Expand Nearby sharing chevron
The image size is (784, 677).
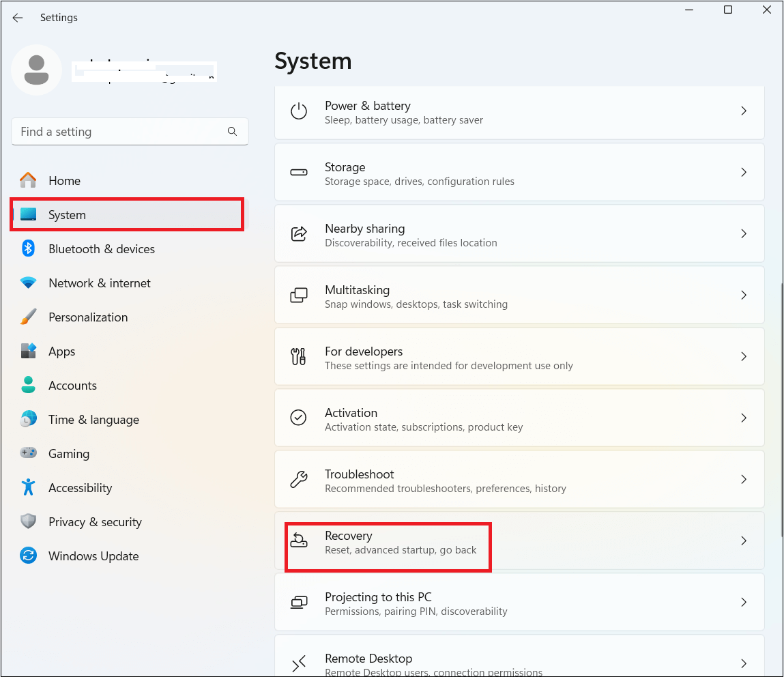pyautogui.click(x=744, y=233)
